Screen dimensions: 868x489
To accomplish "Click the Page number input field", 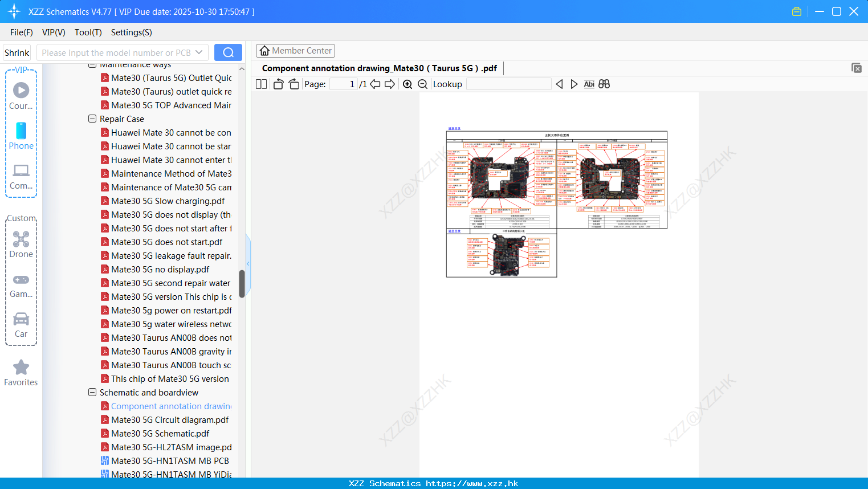I will tap(344, 84).
